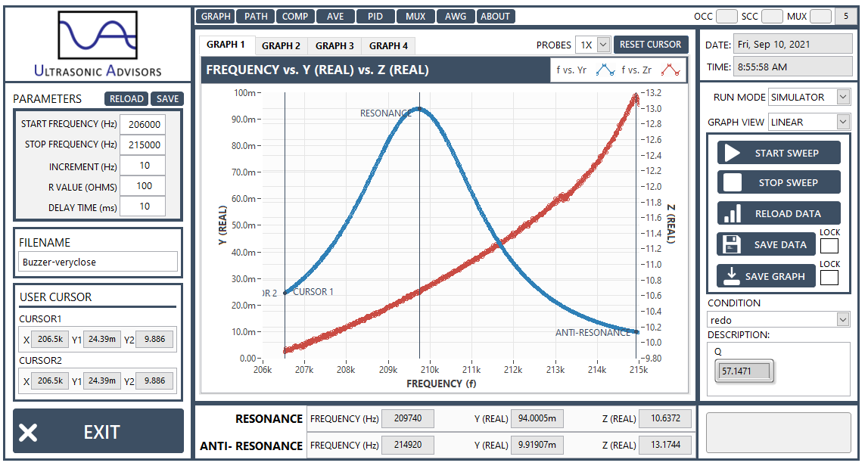Click the download icon on SAVE GRAPH
The width and height of the screenshot is (868, 469).
732,276
